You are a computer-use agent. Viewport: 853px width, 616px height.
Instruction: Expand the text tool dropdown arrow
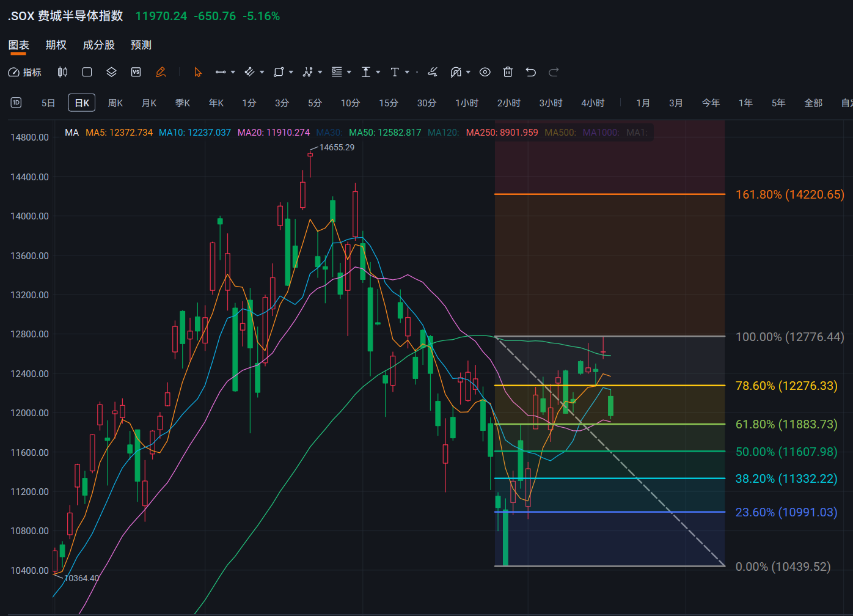[x=407, y=72]
